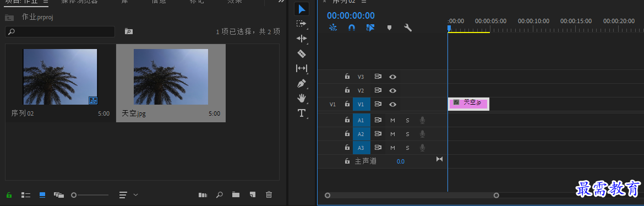Click master track volume 0.0

[401, 161]
